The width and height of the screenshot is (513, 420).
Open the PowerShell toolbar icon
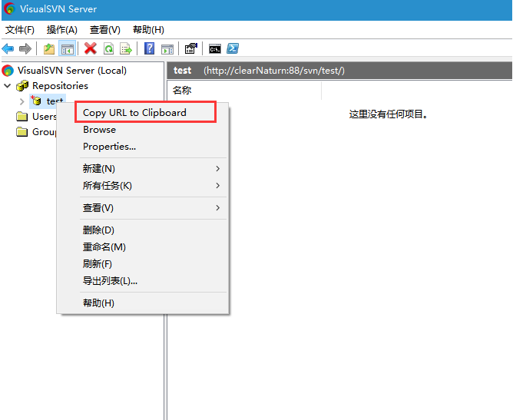(x=233, y=48)
